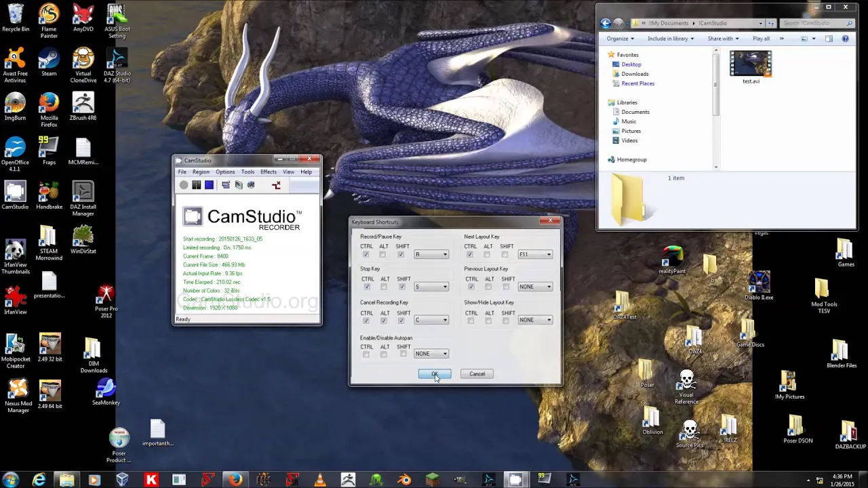Open the CamStudio Options menu
The image size is (868, 488).
[x=225, y=172]
